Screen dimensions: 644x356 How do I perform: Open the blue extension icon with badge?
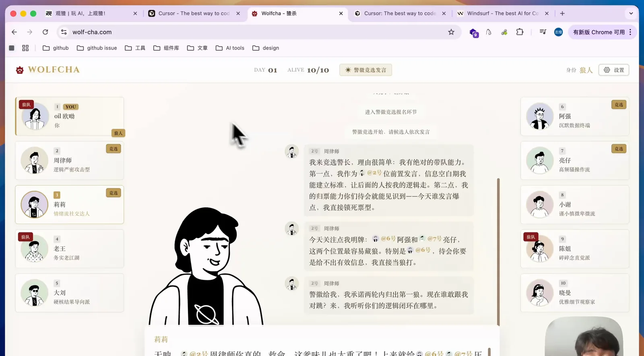click(474, 32)
